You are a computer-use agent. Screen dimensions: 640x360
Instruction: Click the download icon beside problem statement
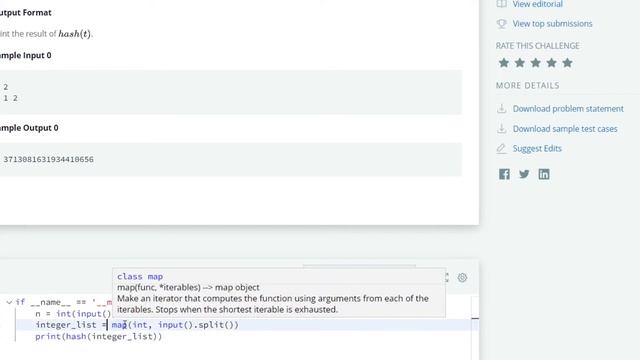pyautogui.click(x=501, y=109)
